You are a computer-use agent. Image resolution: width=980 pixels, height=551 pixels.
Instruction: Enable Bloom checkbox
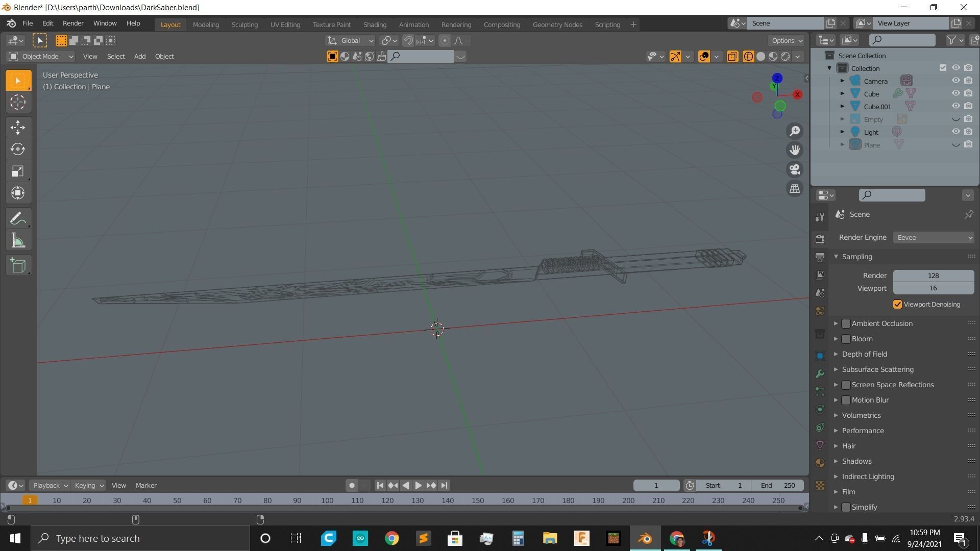point(846,339)
